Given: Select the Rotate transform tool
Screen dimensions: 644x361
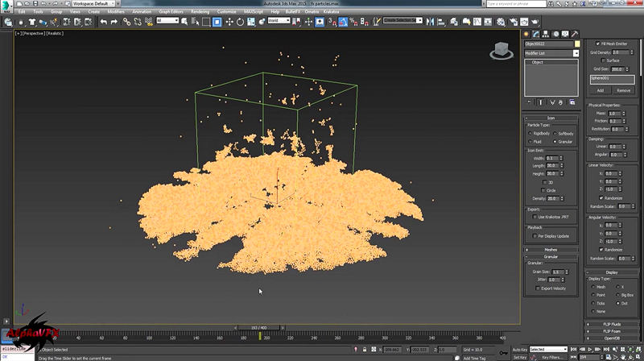Looking at the screenshot, I should coord(241,22).
